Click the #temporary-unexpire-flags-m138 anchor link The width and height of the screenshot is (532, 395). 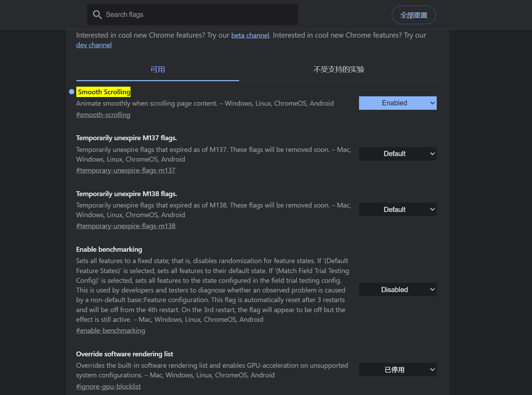[x=126, y=226]
